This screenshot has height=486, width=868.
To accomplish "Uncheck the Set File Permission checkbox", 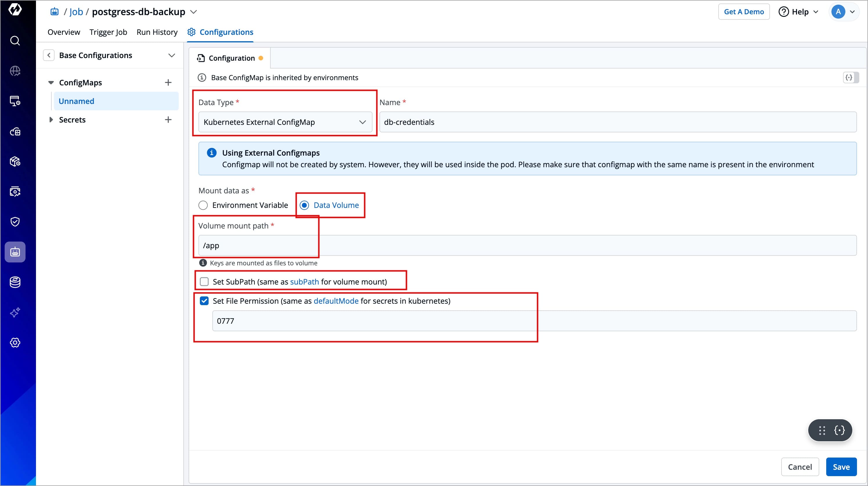I will pos(204,301).
